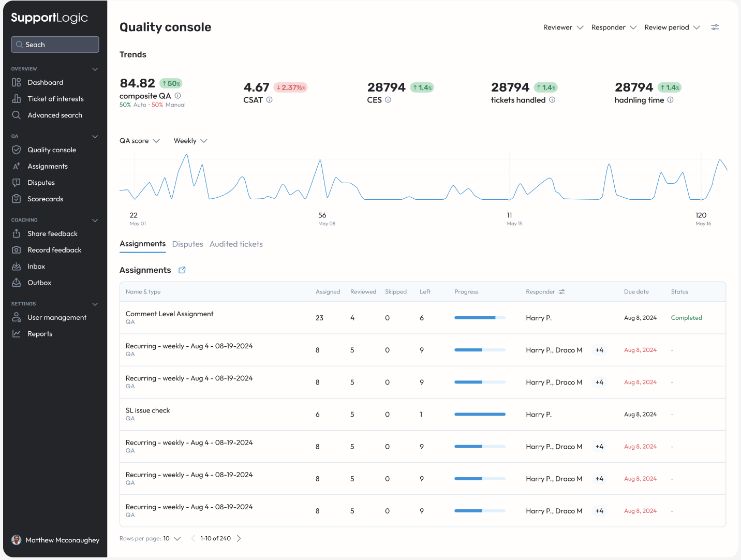This screenshot has height=560, width=741.
Task: Click info icon beside CSAT
Action: click(x=270, y=100)
